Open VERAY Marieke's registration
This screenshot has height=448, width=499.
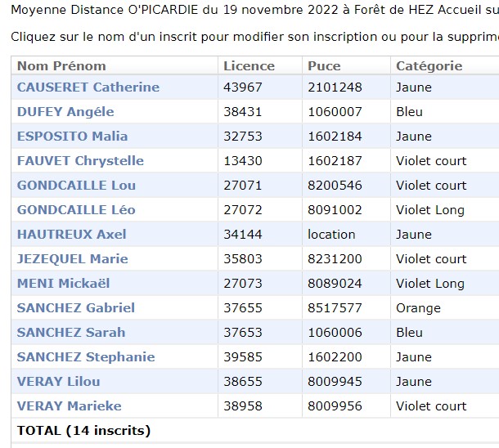(x=69, y=406)
